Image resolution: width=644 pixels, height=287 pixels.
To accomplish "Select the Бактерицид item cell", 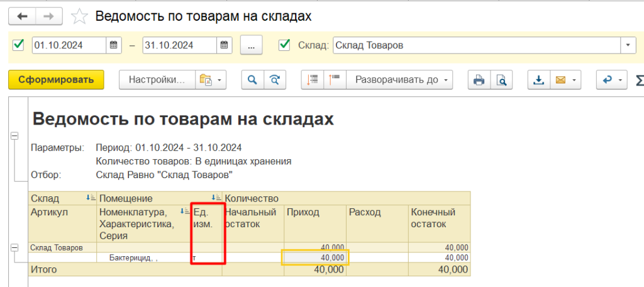I will pyautogui.click(x=145, y=258).
